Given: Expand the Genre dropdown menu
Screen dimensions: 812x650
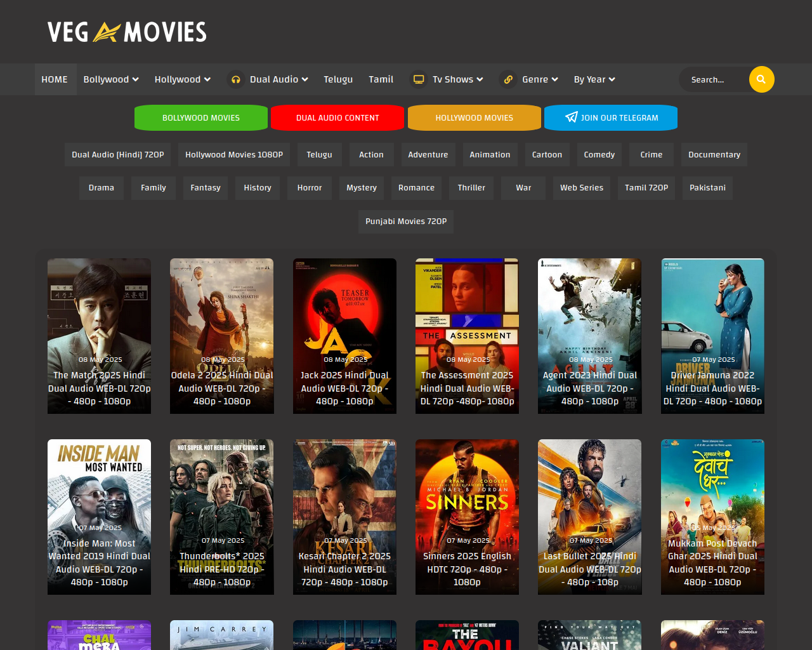Looking at the screenshot, I should pyautogui.click(x=540, y=79).
